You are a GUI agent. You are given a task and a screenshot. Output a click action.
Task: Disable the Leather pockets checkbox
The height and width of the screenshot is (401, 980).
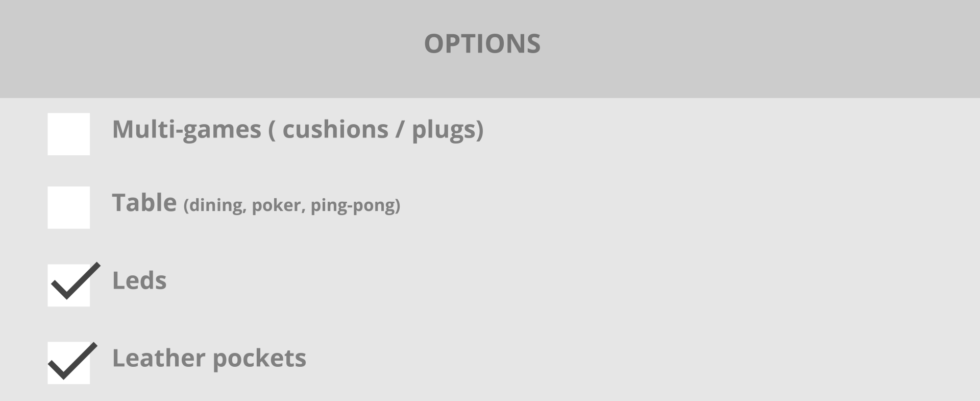69,363
